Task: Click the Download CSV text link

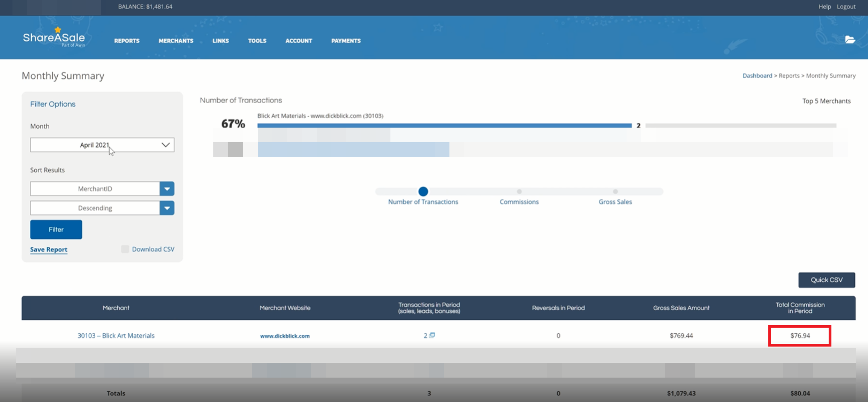Action: pyautogui.click(x=153, y=249)
